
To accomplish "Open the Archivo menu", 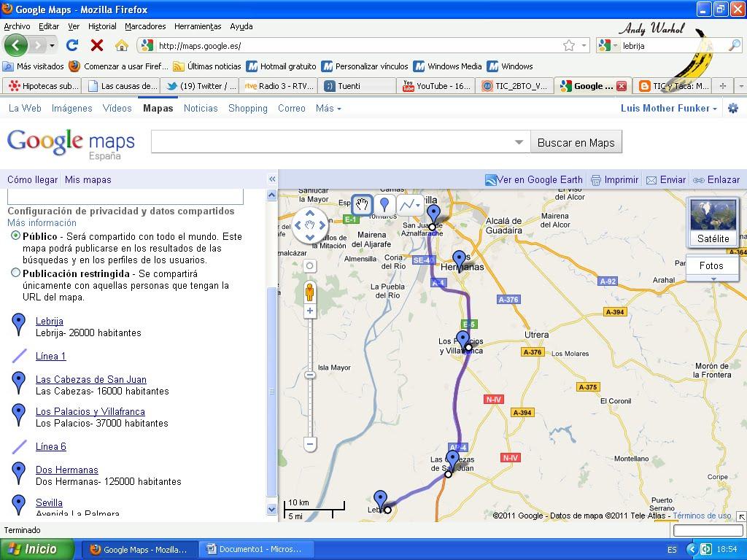I will [x=18, y=26].
